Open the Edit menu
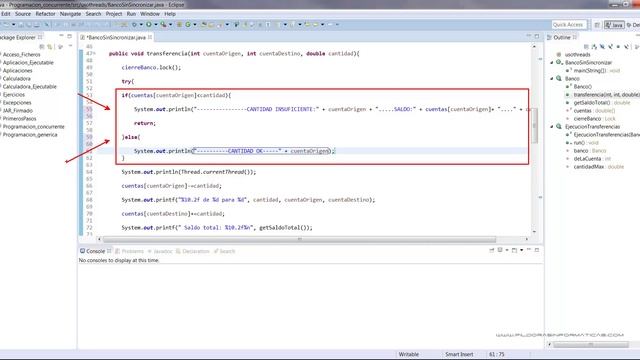The width and height of the screenshot is (640, 360). [6, 14]
